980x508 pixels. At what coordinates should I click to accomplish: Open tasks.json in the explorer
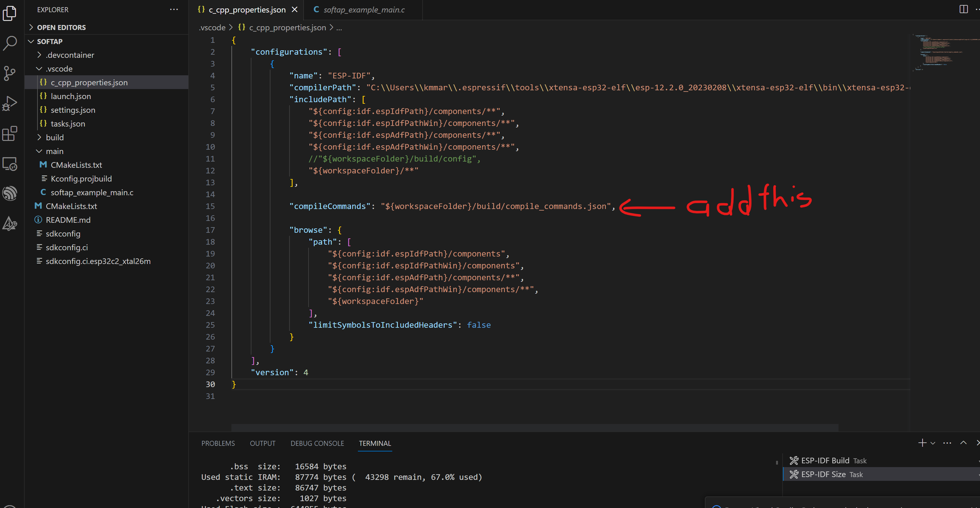[106, 124]
